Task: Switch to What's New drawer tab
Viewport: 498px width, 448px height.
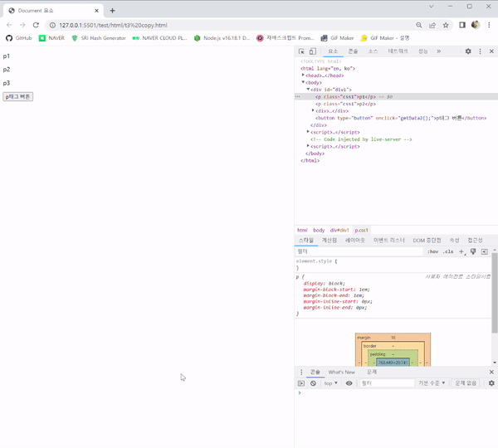Action: pyautogui.click(x=342, y=373)
